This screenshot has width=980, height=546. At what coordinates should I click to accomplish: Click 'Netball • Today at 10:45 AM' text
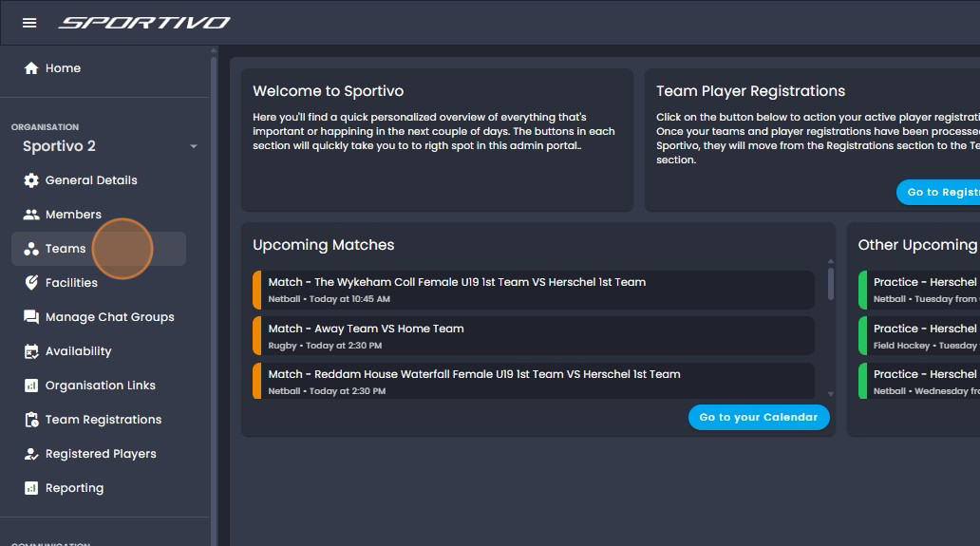pos(330,299)
